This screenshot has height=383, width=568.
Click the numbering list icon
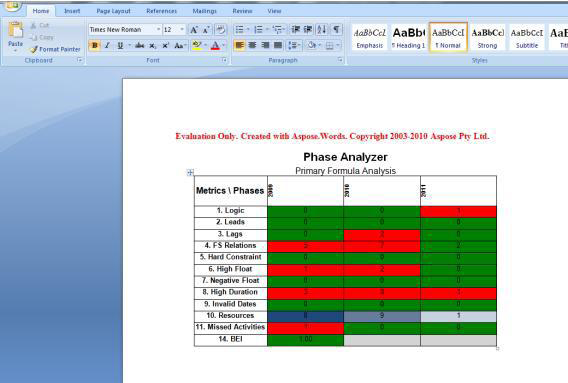258,29
